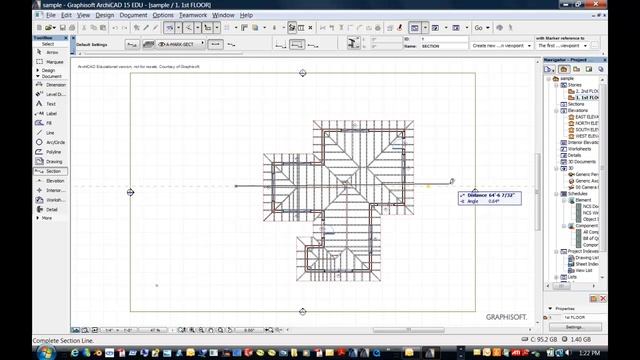Select the Arrow tool in Toolbox
The image size is (640, 360).
point(51,52)
